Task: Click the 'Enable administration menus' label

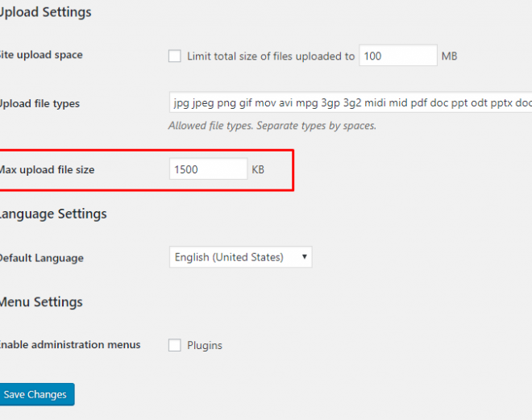Action: (70, 345)
